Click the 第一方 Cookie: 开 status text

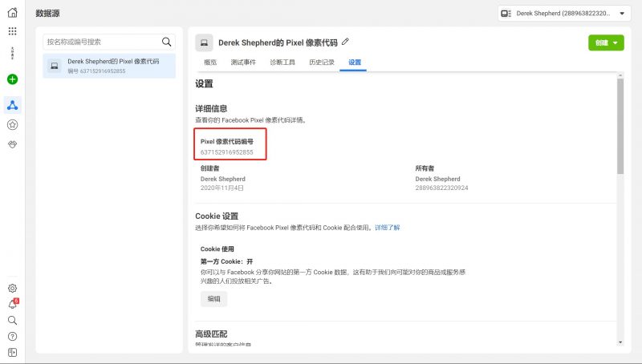(226, 261)
